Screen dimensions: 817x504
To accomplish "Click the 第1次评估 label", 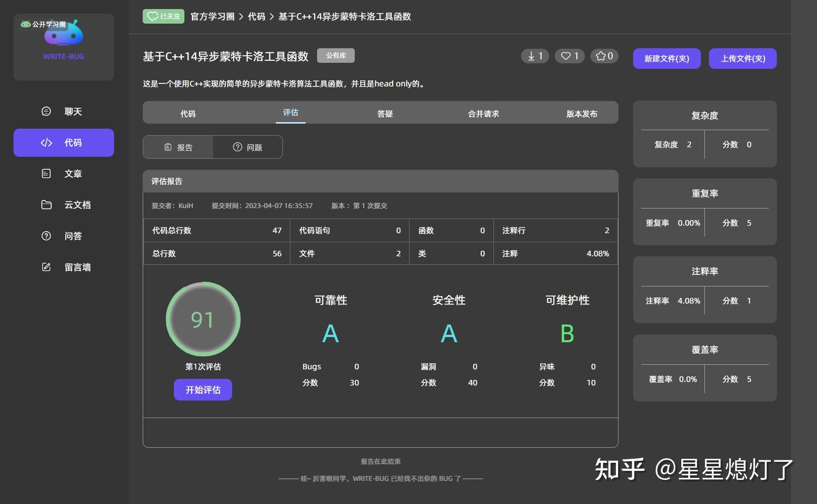I will [203, 367].
